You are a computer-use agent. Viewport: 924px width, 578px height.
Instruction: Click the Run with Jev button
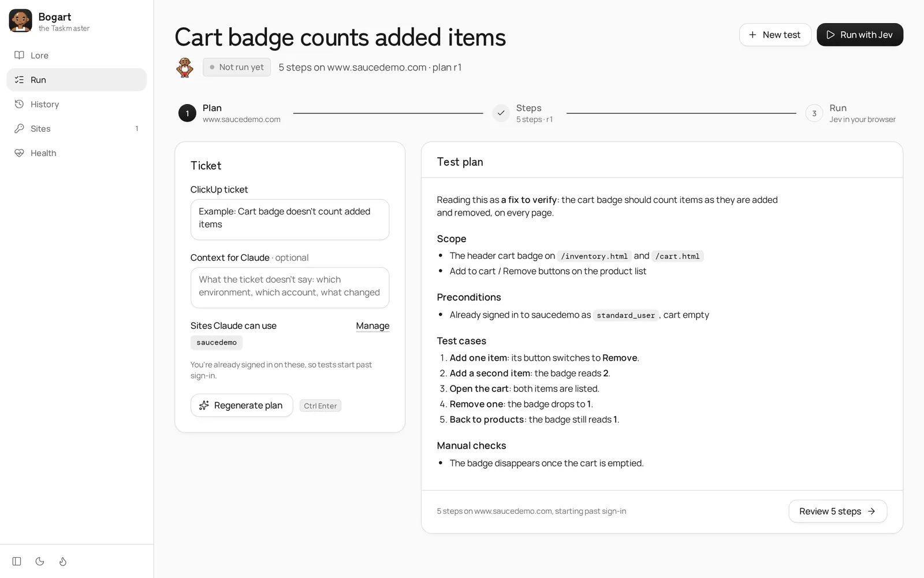(x=860, y=35)
